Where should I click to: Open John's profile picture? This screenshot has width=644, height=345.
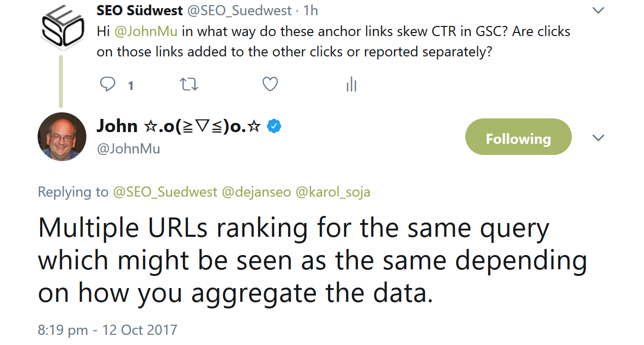point(61,136)
